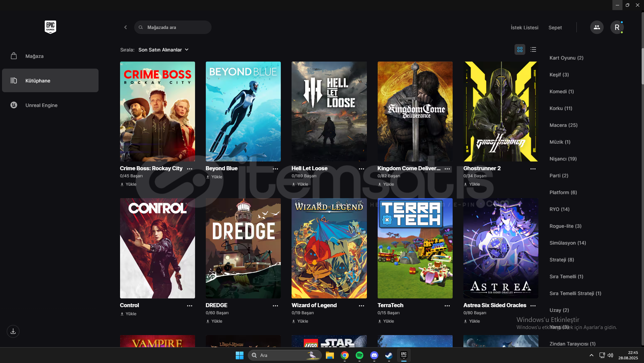Click Yükle under Kingdom Come Deliverance
This screenshot has height=363, width=644.
[386, 184]
